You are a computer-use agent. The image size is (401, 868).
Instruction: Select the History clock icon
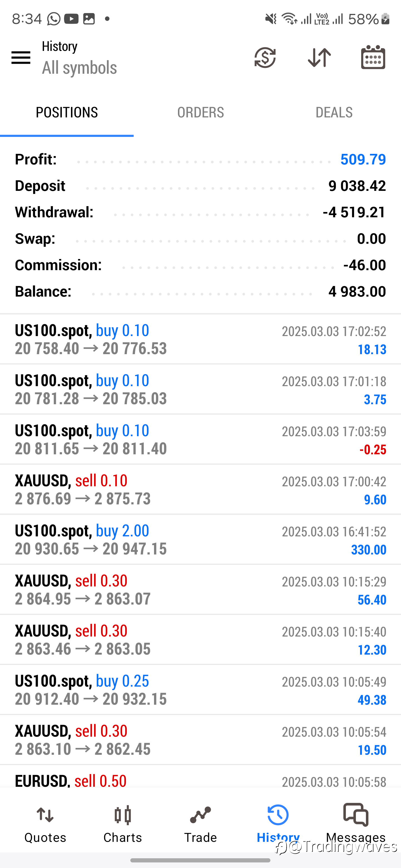click(x=278, y=815)
